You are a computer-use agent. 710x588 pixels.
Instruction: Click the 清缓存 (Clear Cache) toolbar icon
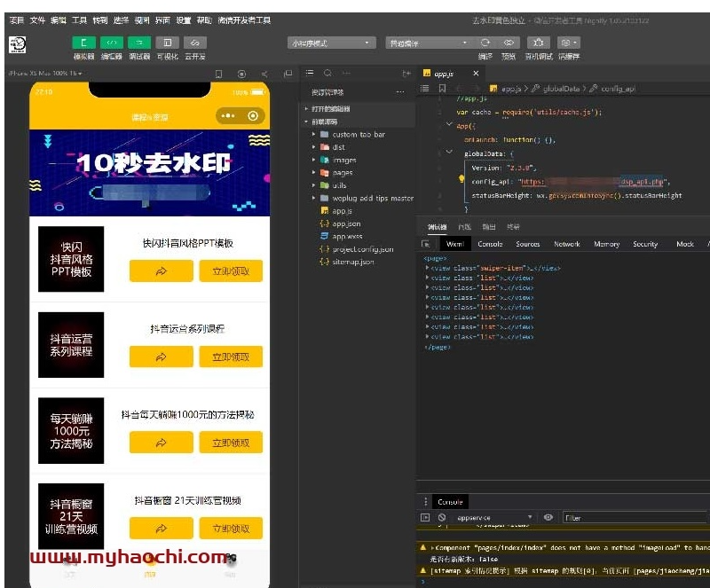564,43
